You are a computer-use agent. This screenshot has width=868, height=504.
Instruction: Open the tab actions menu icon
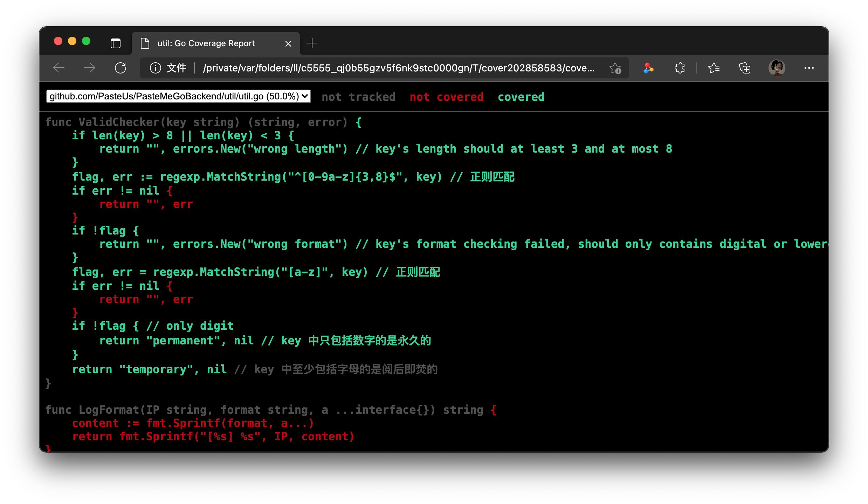click(x=116, y=43)
